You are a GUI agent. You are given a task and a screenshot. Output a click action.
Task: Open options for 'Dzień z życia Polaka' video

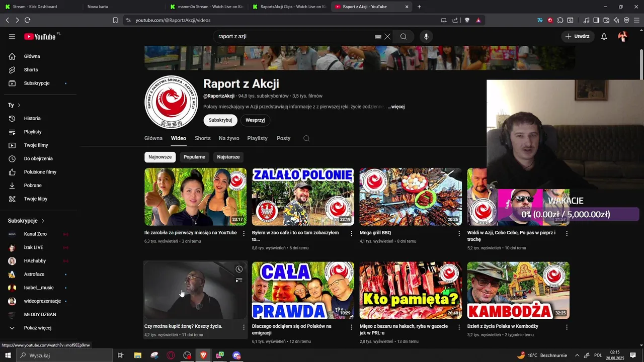tap(567, 327)
